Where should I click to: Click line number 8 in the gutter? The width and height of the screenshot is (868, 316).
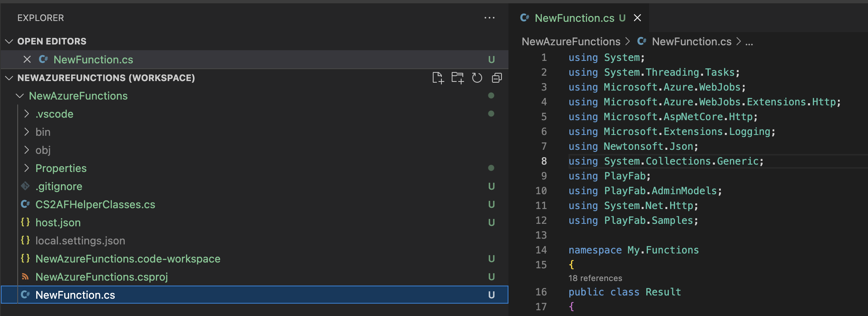pyautogui.click(x=544, y=161)
